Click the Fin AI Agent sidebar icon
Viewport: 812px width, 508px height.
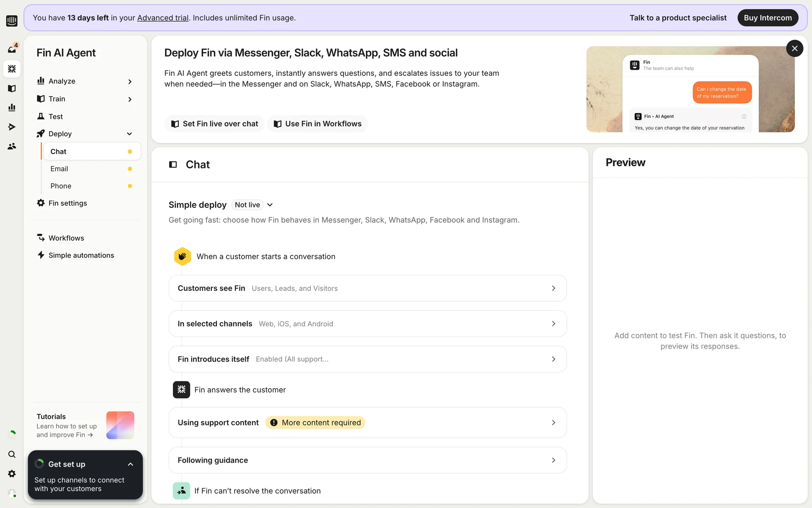tap(12, 69)
